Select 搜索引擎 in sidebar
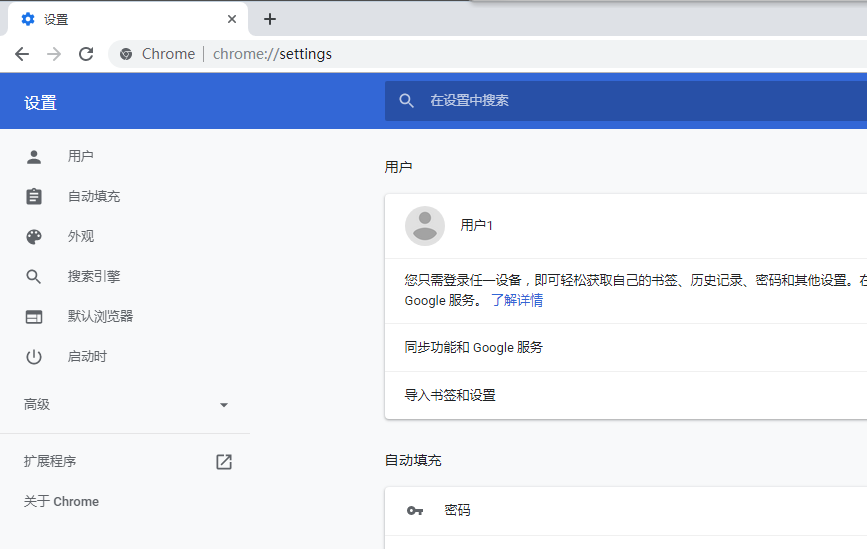The height and width of the screenshot is (549, 867). click(93, 276)
